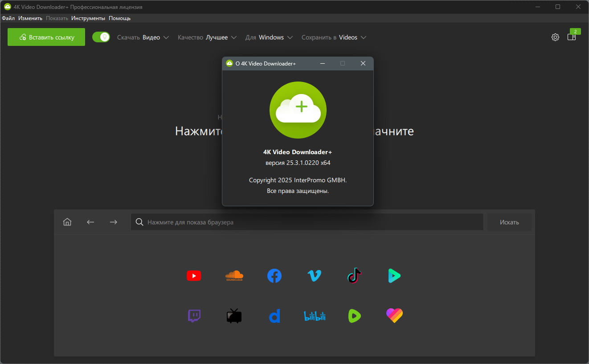The width and height of the screenshot is (589, 364).
Task: Click the Copyright 2025 InterPromo GMBH text
Action: [x=298, y=180]
